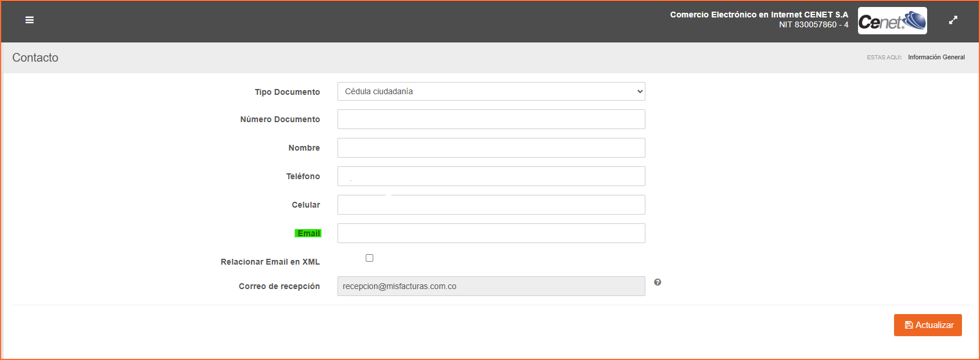
Task: Click the Cenet logo
Action: [892, 21]
